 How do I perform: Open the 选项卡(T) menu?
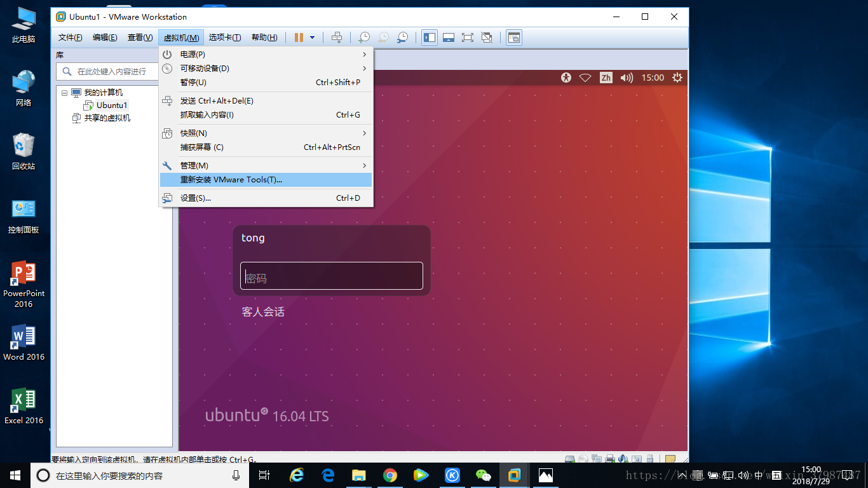click(x=225, y=37)
